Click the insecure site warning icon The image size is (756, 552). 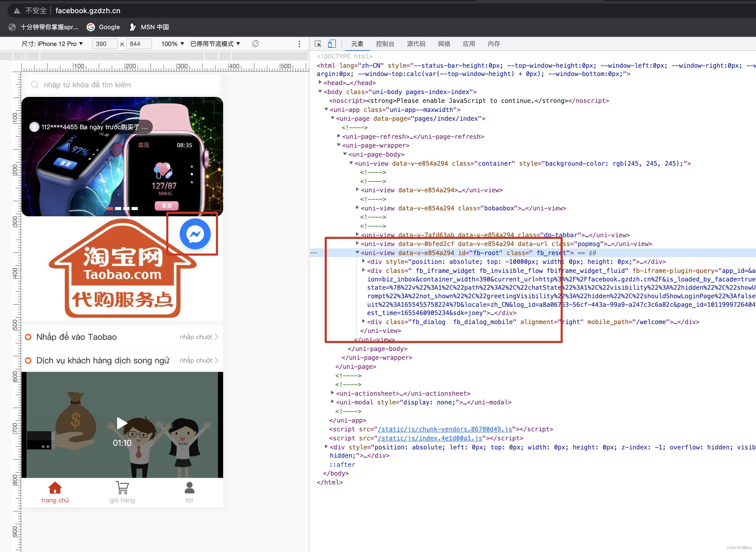pos(17,11)
